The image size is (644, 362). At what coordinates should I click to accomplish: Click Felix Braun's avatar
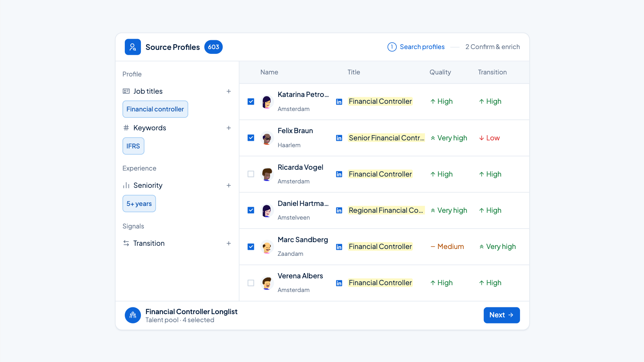pyautogui.click(x=266, y=138)
